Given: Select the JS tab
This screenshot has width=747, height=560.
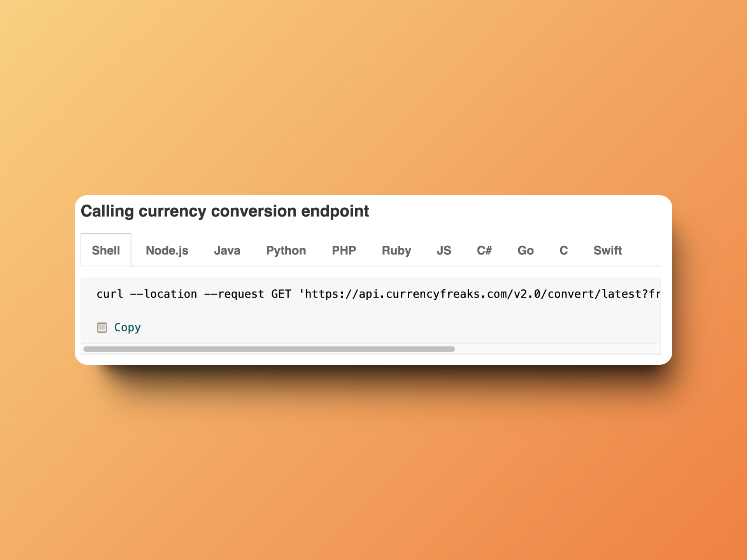Looking at the screenshot, I should point(444,249).
